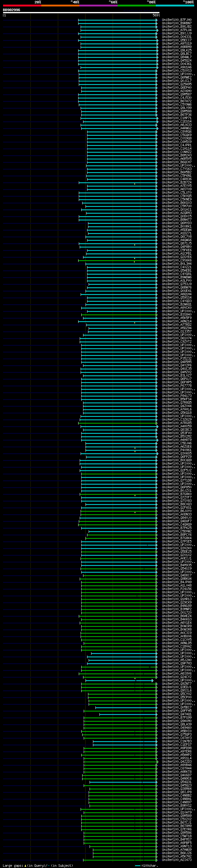Select the UniRef100_Q5ECI7 entry
The image size is (197, 868).
tap(176, 40)
